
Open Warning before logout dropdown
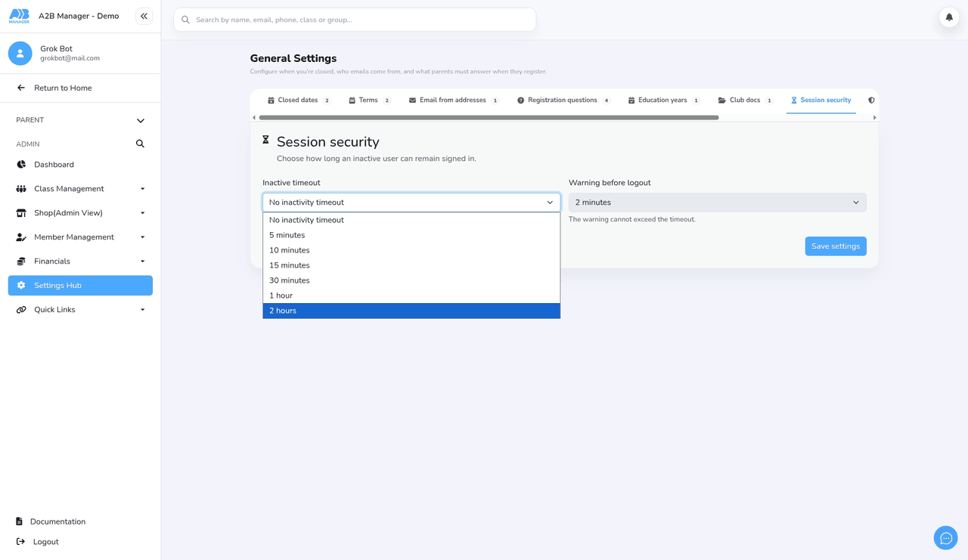click(x=718, y=203)
